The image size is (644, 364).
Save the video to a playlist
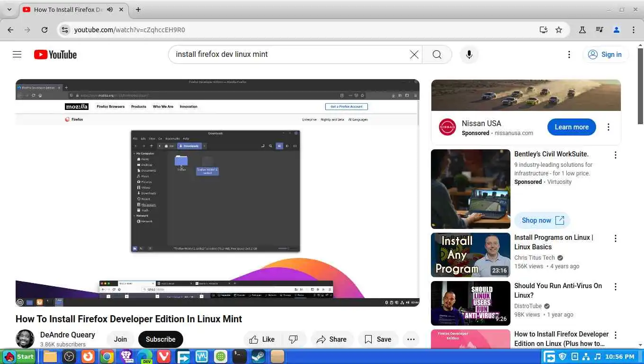[378, 339]
